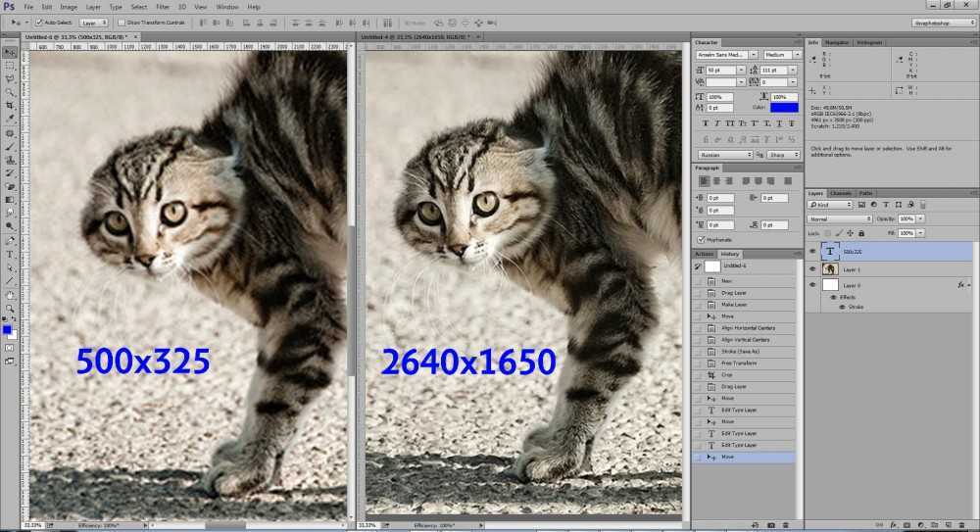Enable the Auto-Select checkbox

(x=39, y=22)
